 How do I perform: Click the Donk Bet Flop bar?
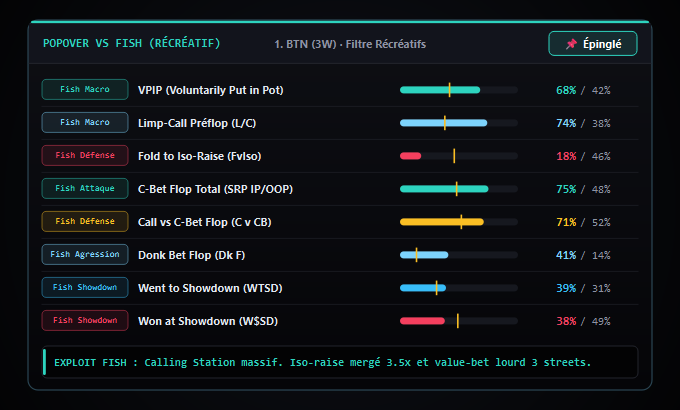pos(459,255)
